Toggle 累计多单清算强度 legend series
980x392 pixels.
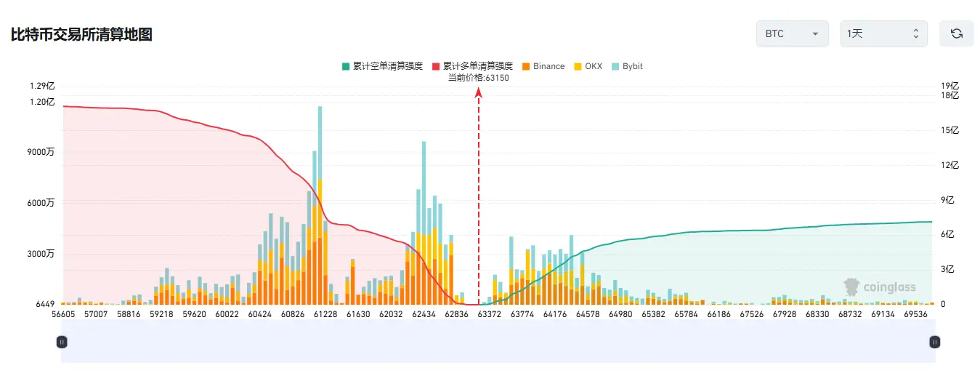coord(472,66)
